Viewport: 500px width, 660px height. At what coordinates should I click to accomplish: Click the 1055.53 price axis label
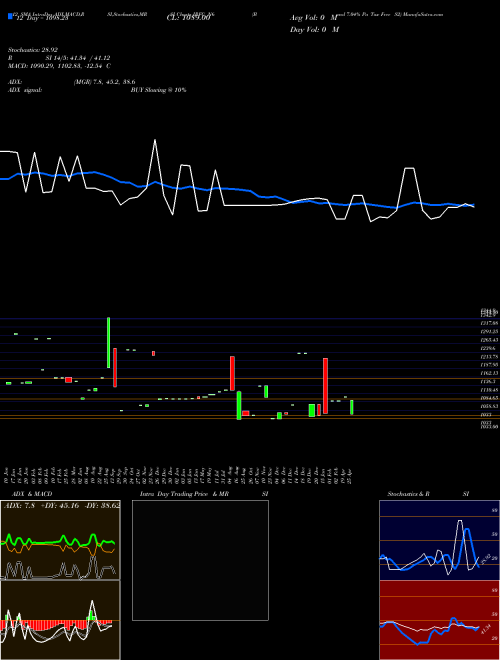(x=489, y=406)
